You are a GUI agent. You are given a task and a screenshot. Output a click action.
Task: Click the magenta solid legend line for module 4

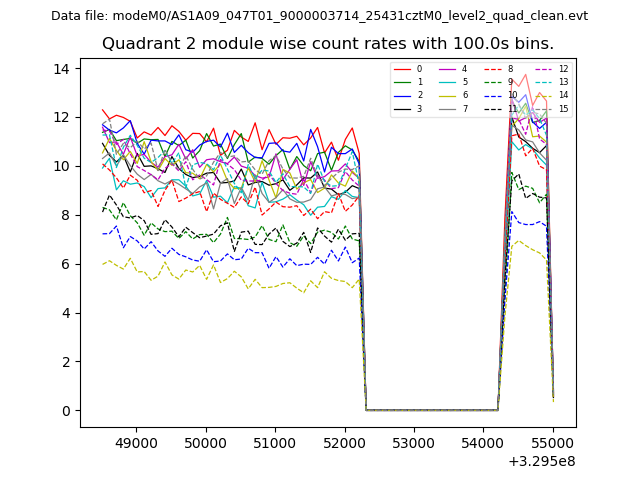click(446, 69)
